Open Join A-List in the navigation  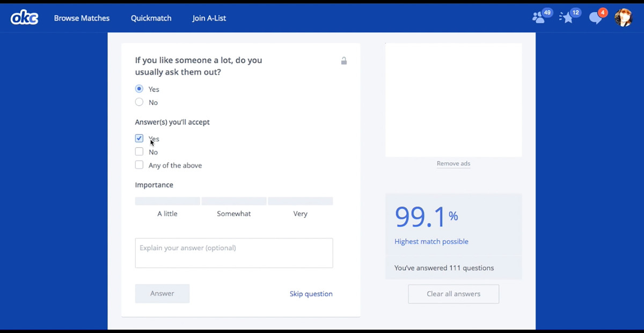tap(209, 18)
